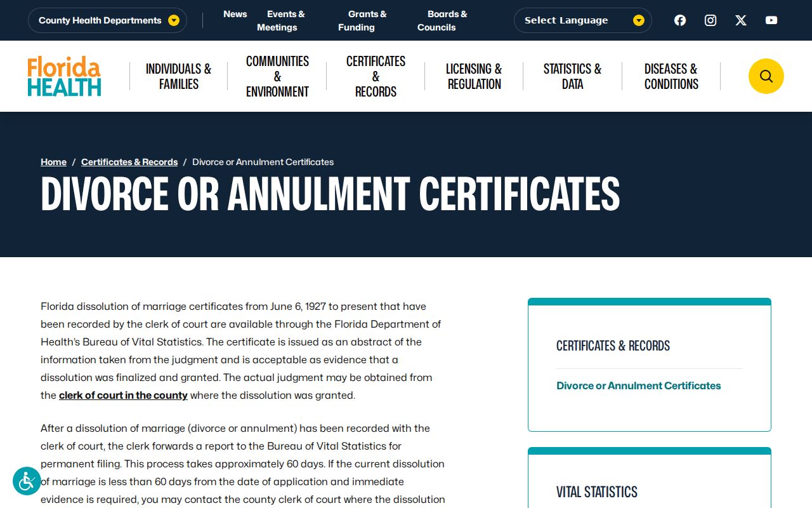The width and height of the screenshot is (812, 508).
Task: Open the Select Language dropdown
Action: (x=582, y=20)
